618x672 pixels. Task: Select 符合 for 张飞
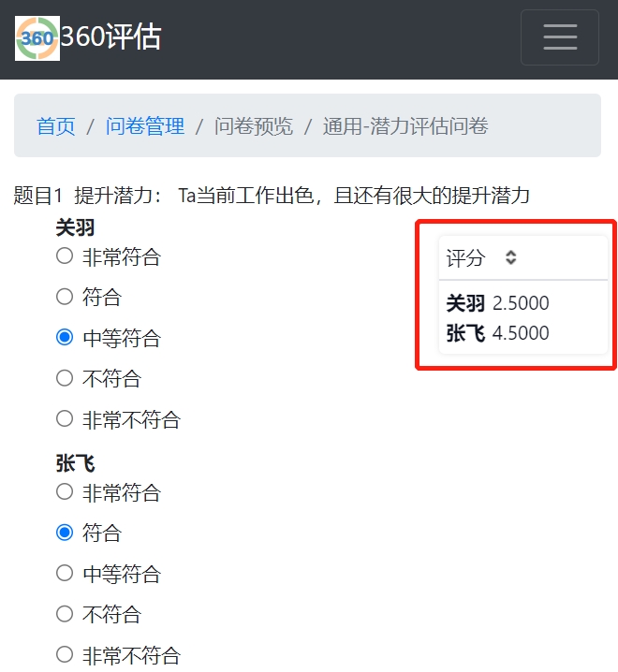click(x=65, y=533)
